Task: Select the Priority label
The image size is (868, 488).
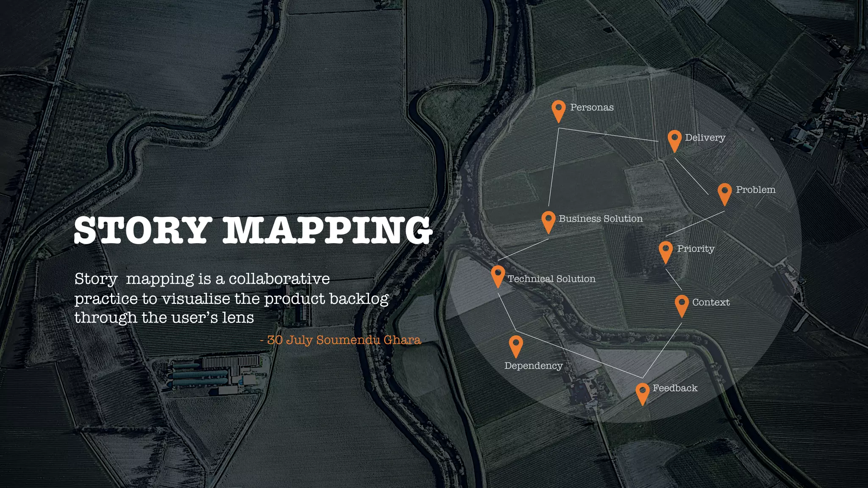Action: (x=696, y=249)
